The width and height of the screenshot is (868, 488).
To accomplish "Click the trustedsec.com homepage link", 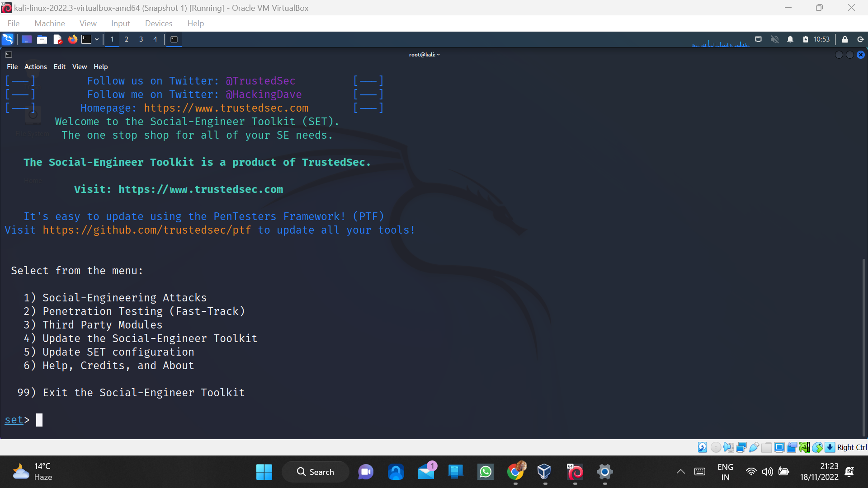I will click(x=226, y=108).
